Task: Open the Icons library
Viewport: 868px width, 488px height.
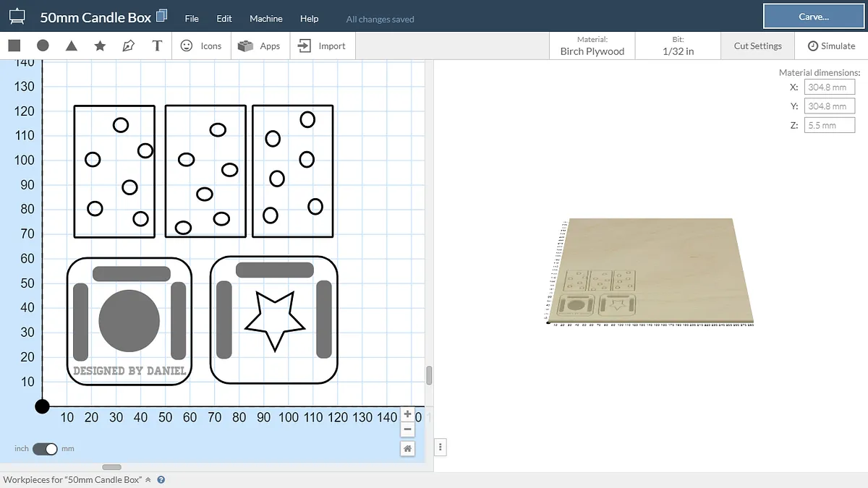Action: tap(201, 46)
